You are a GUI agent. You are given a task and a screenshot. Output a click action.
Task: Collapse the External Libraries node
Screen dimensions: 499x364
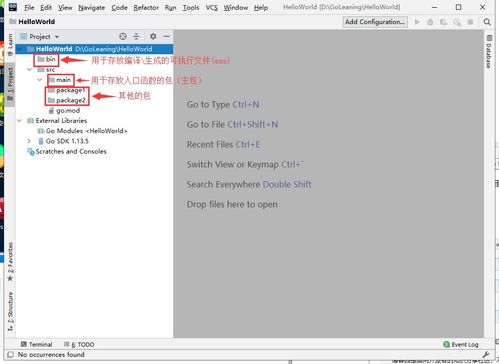tap(20, 120)
